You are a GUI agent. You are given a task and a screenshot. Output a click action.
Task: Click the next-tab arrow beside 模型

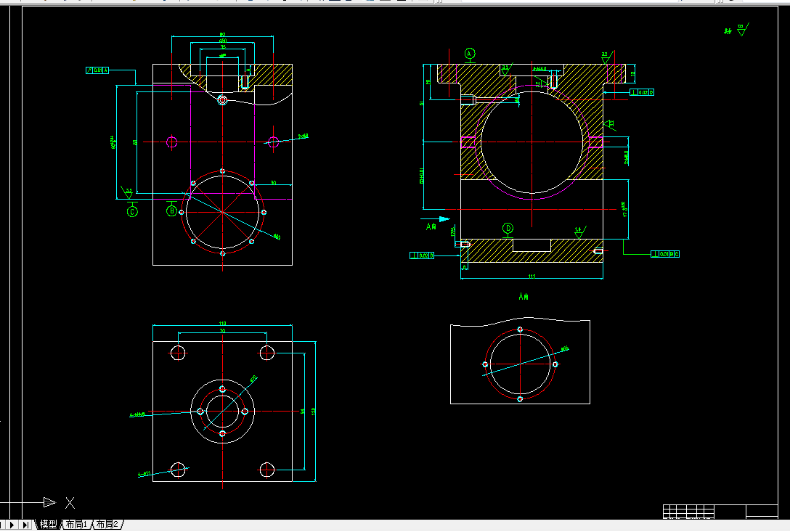click(x=12, y=525)
